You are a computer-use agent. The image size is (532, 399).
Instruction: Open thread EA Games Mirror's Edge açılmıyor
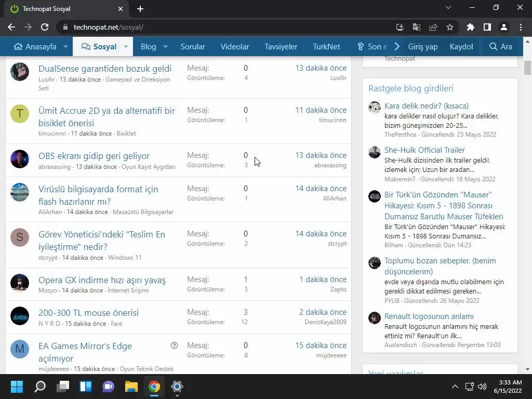pos(85,352)
